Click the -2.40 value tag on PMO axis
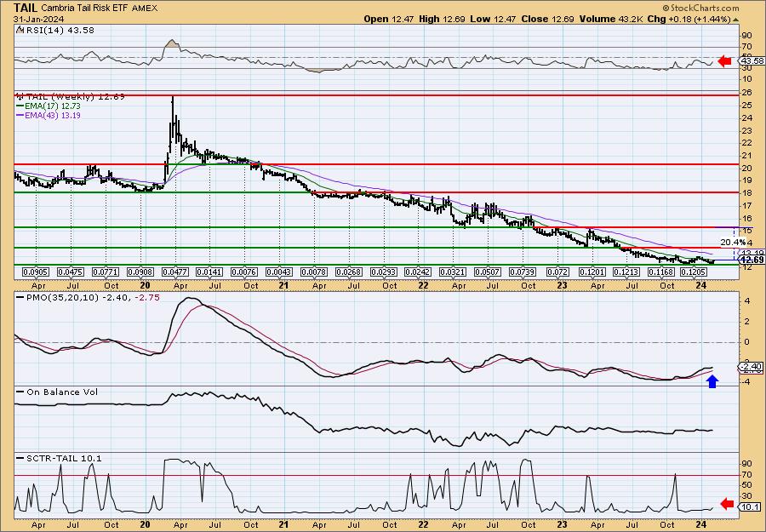 (751, 366)
